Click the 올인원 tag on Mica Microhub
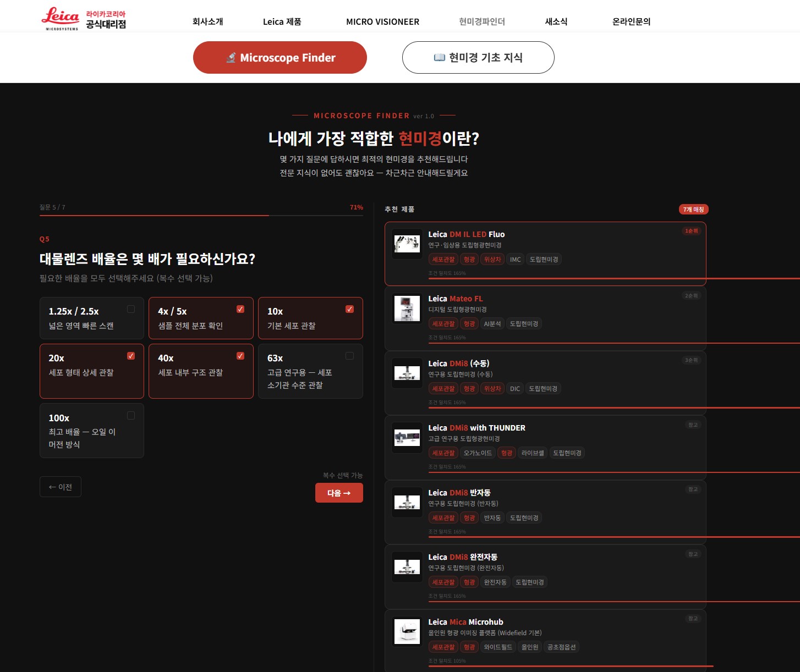This screenshot has width=800, height=672. [x=530, y=647]
